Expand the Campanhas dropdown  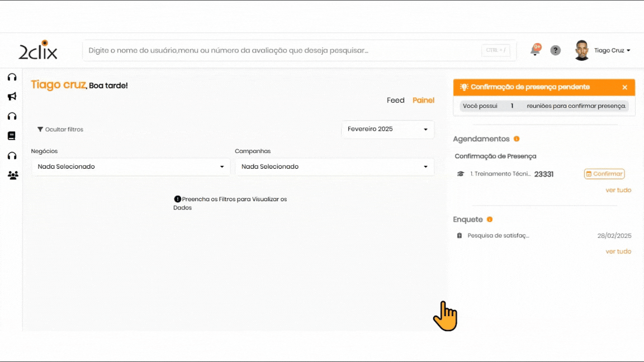pos(334,166)
